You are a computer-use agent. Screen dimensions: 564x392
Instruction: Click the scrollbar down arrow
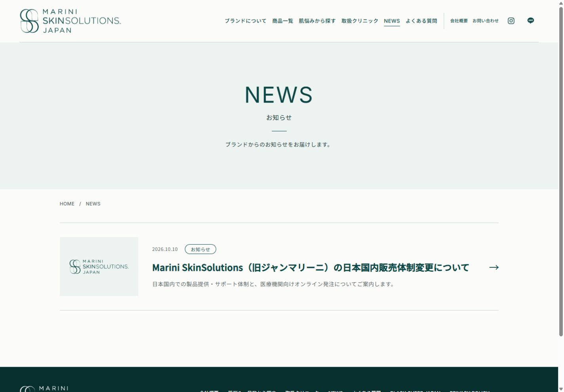[x=561, y=389]
